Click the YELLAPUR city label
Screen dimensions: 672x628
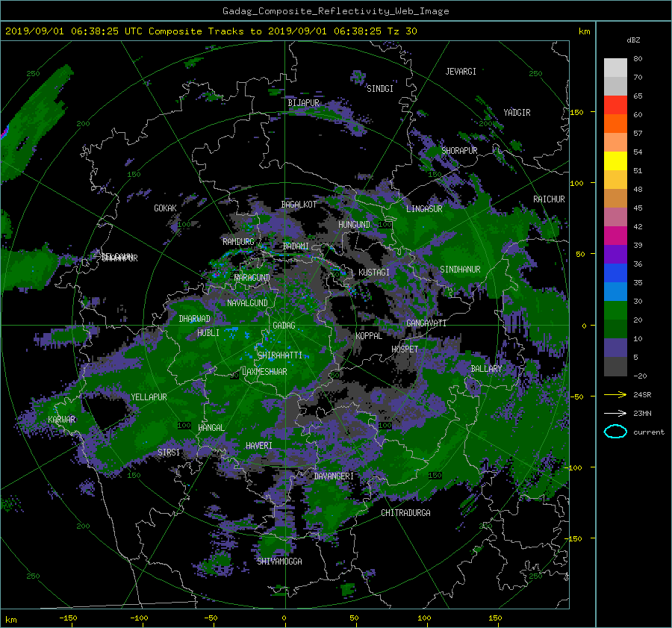click(x=149, y=397)
